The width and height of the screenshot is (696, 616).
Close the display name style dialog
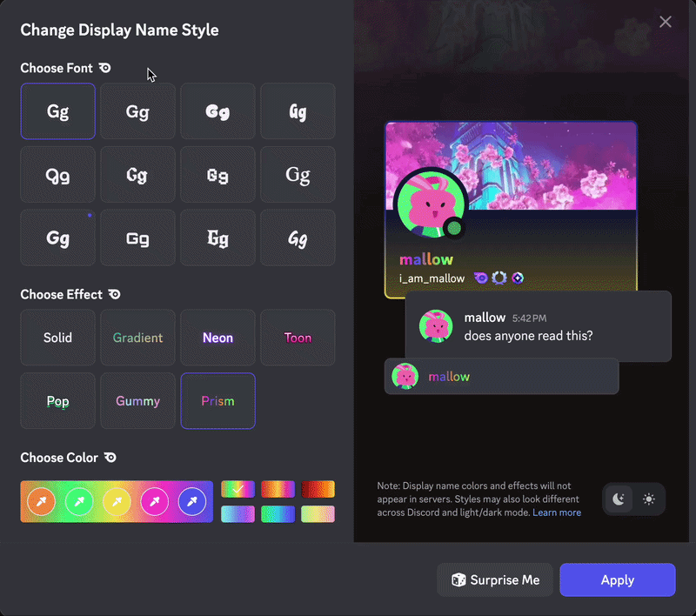pos(665,22)
